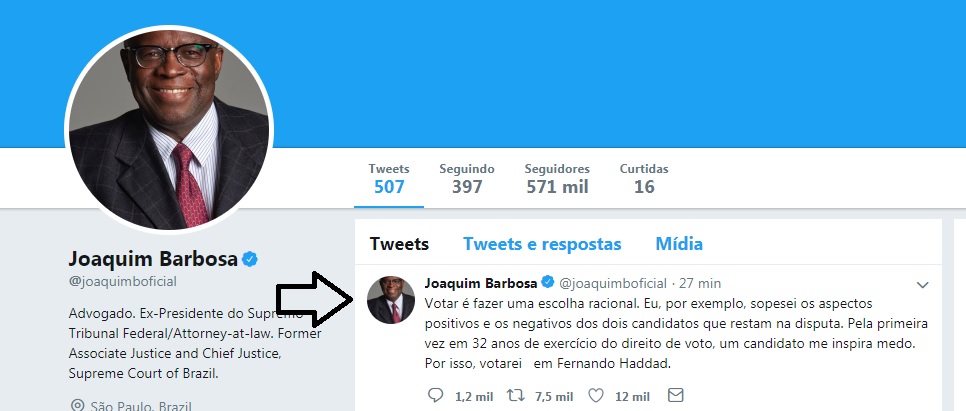966x411 pixels.
Task: Click the reply icon under the tweet
Action: click(436, 396)
